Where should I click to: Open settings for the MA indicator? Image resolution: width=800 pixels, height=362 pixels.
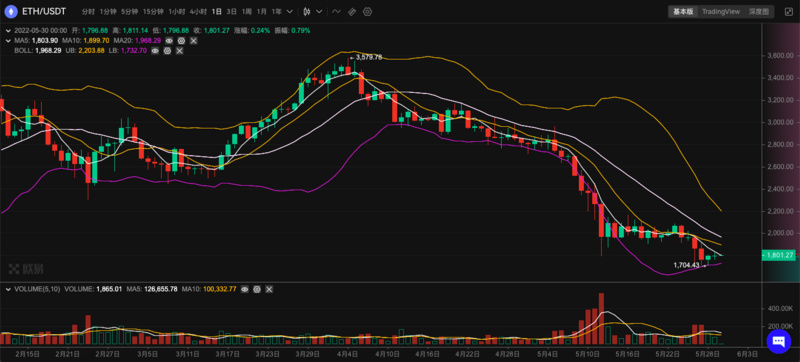click(x=181, y=40)
